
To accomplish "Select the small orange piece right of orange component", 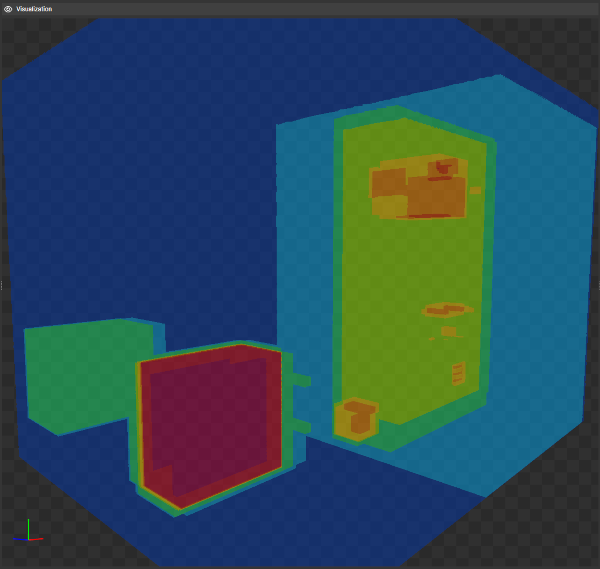I will click(476, 190).
